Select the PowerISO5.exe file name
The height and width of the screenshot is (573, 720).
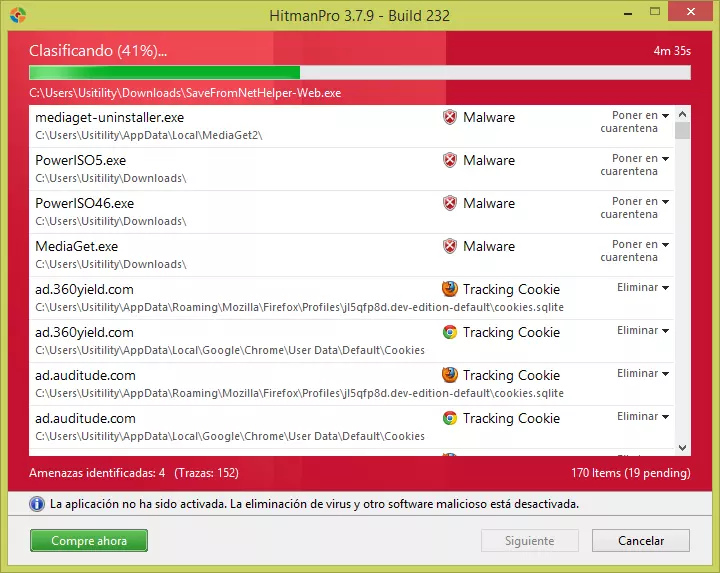click(x=81, y=160)
